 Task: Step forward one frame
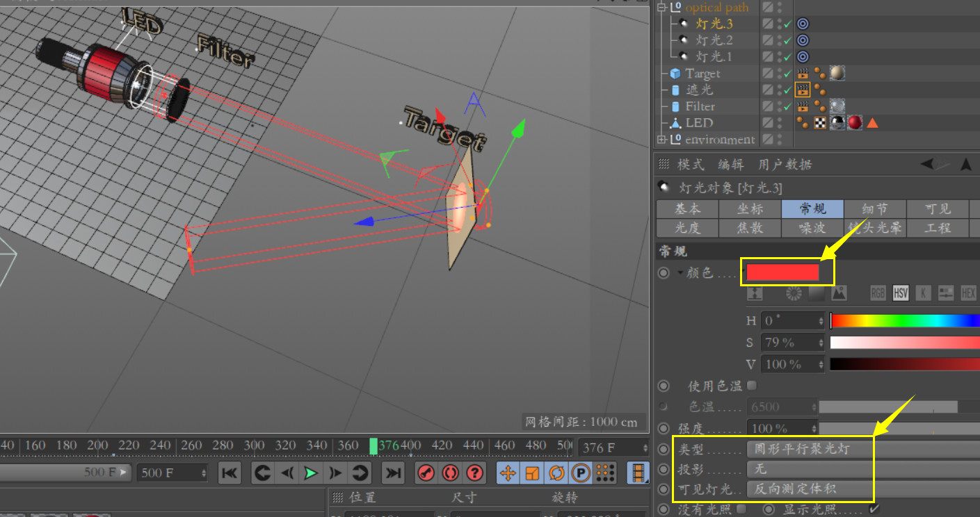[x=335, y=473]
